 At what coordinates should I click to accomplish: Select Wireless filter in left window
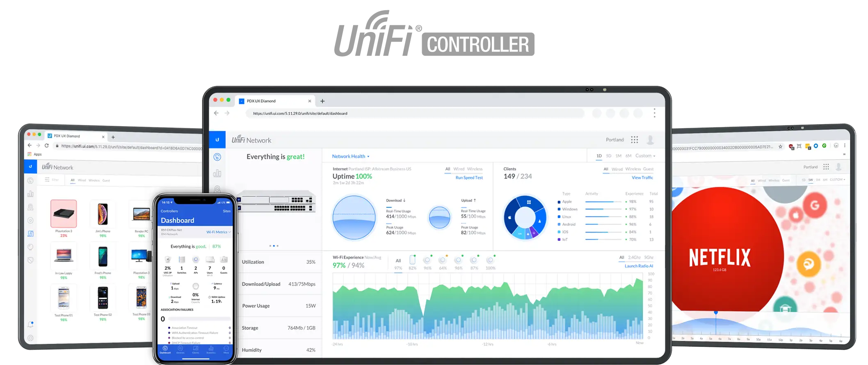pos(94,180)
